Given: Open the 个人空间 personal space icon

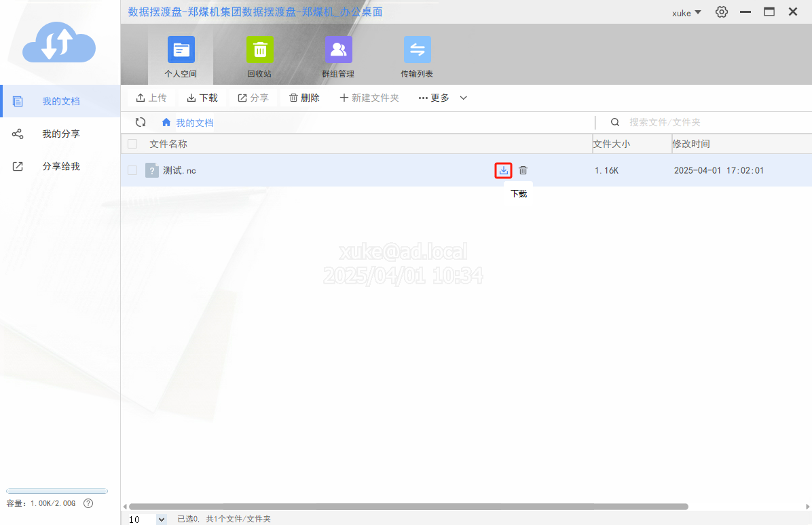Looking at the screenshot, I should click(x=181, y=50).
